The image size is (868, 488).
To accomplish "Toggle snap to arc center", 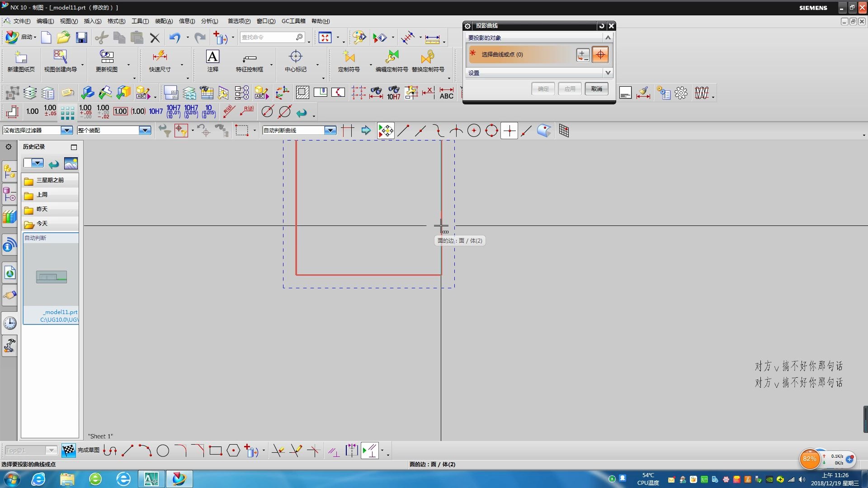I will [x=474, y=131].
